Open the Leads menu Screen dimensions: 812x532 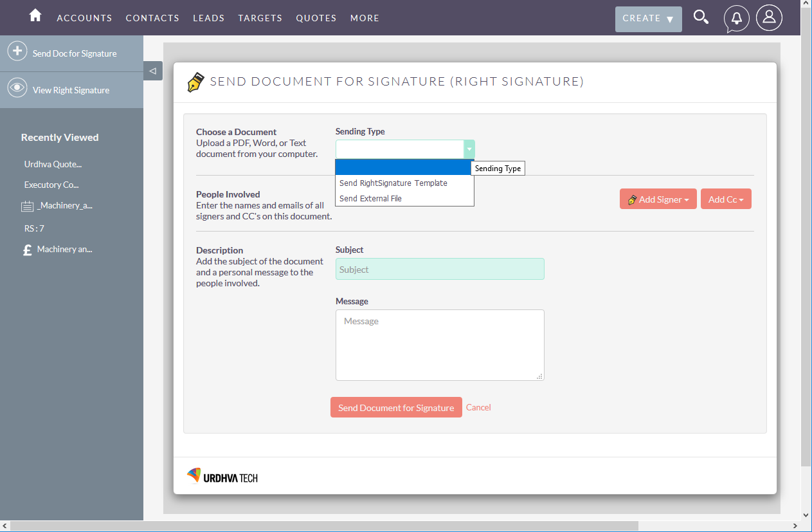pyautogui.click(x=209, y=18)
